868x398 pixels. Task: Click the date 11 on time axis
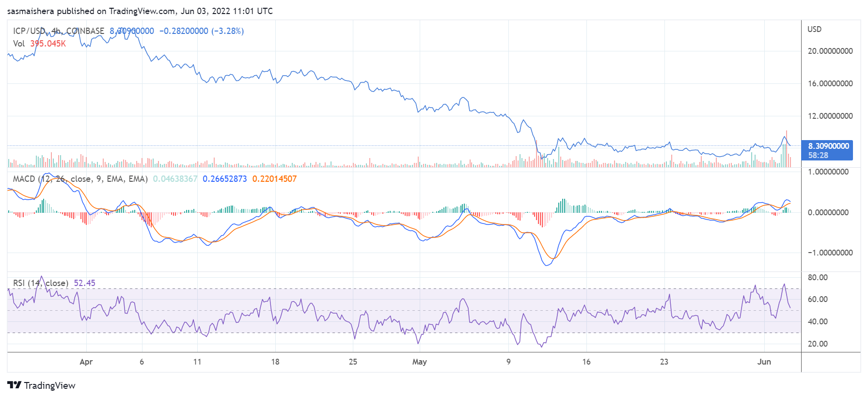click(197, 362)
